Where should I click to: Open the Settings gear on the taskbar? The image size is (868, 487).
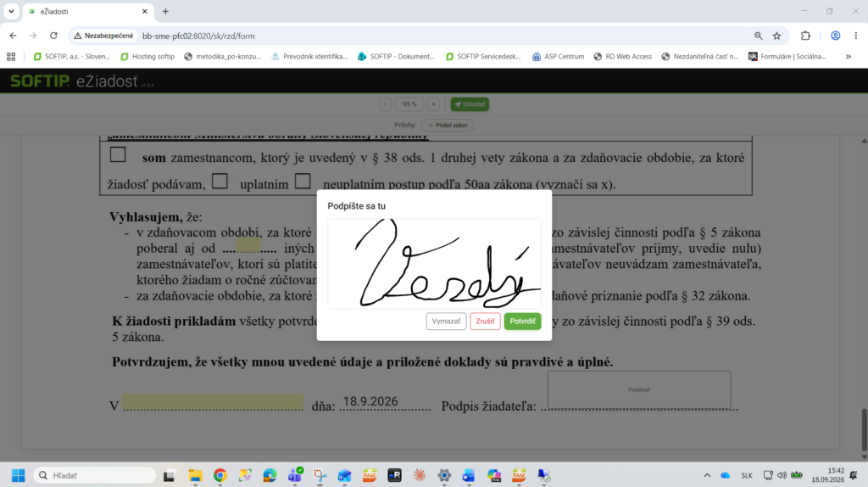444,475
